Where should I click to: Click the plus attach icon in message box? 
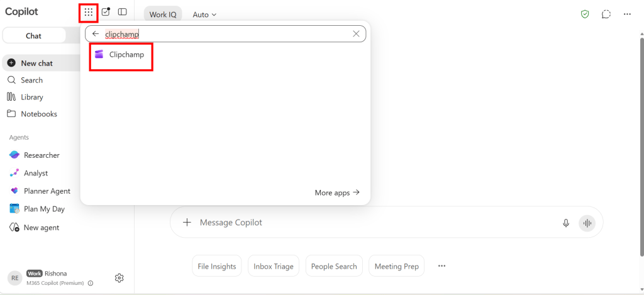[x=187, y=222]
